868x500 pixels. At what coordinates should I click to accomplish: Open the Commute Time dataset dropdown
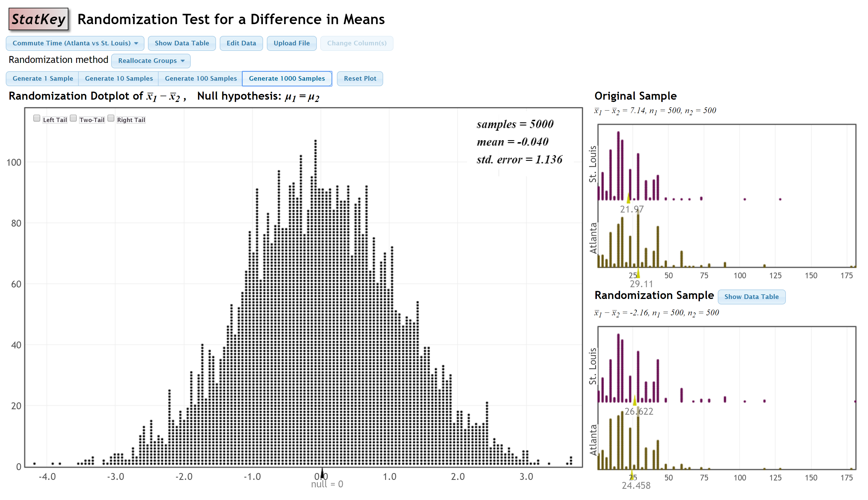pyautogui.click(x=75, y=43)
